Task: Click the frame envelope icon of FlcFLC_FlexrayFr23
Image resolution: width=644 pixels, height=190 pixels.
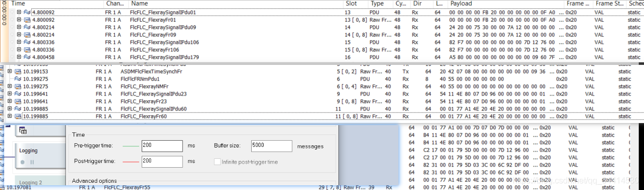Action: click(17, 101)
